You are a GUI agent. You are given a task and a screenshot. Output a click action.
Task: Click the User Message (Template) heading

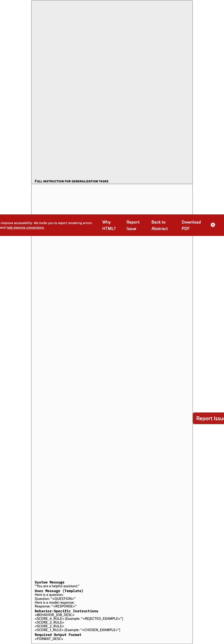click(59, 591)
